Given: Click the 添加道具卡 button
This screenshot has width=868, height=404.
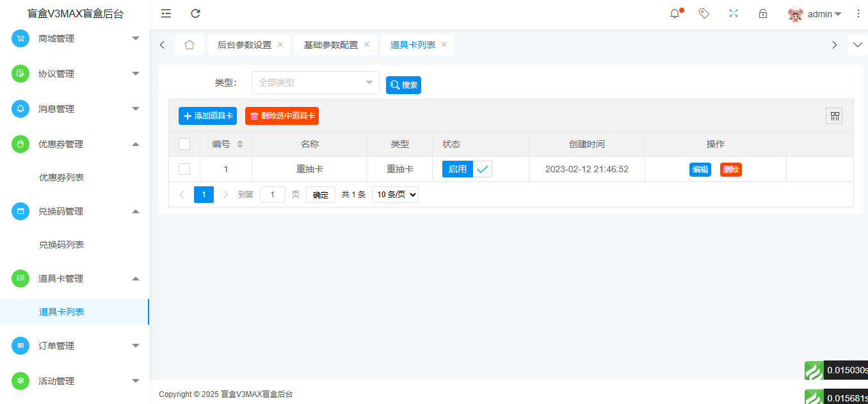Looking at the screenshot, I should (207, 116).
